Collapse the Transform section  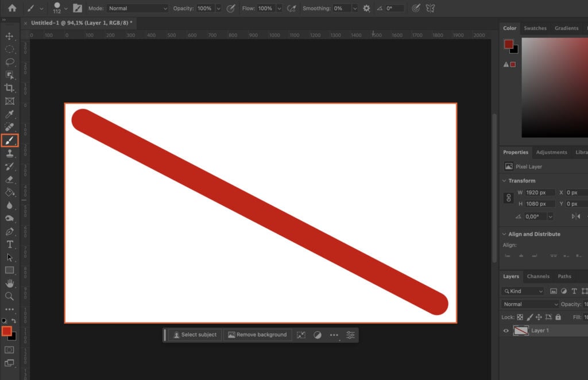click(x=504, y=181)
